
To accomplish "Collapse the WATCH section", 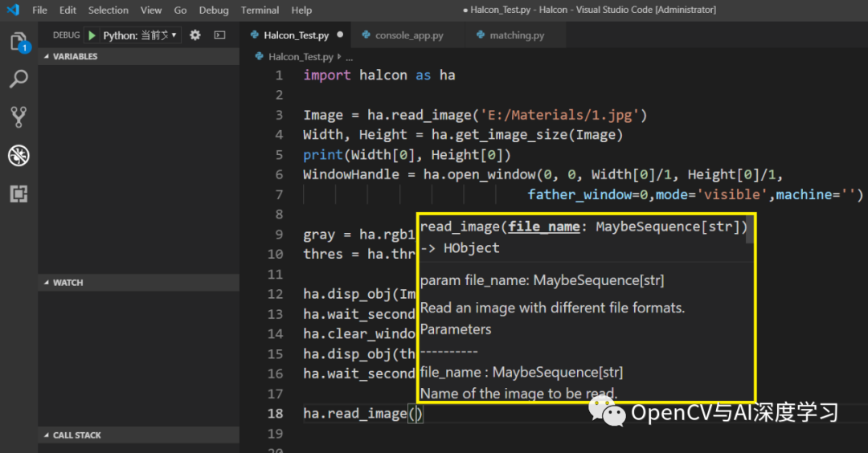I will coord(138,283).
